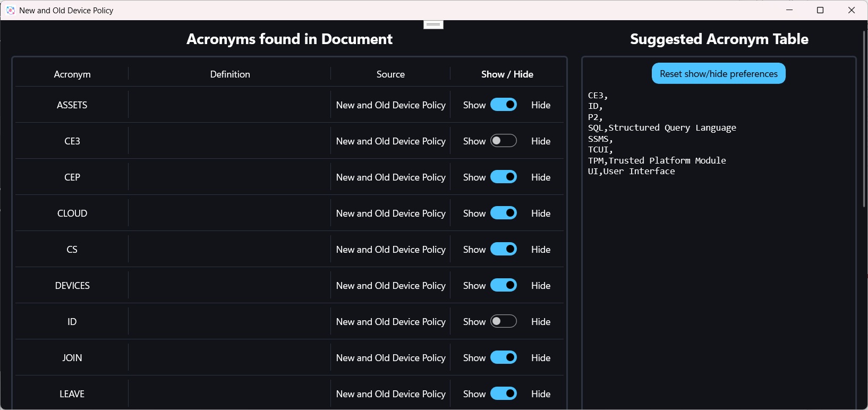
Task: Toggle Show/Hide switch for CEP
Action: tap(504, 177)
